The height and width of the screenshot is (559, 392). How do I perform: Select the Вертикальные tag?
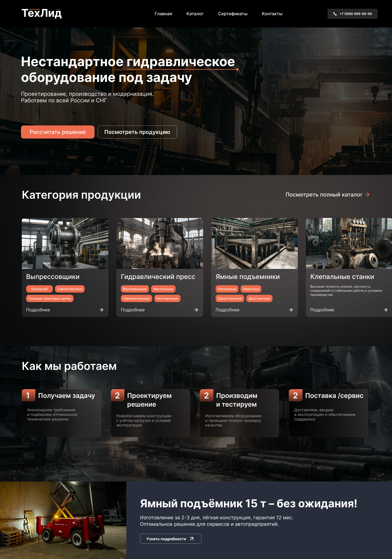coord(135,289)
